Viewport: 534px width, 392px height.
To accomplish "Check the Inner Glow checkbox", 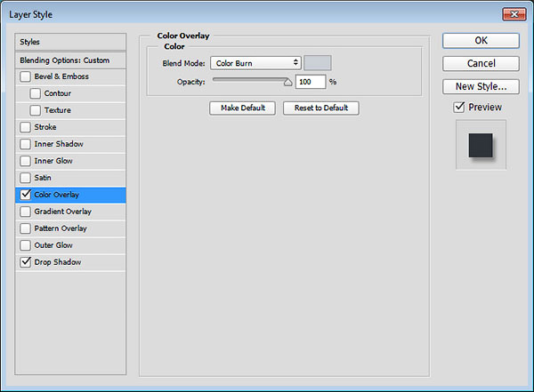I will tap(25, 161).
